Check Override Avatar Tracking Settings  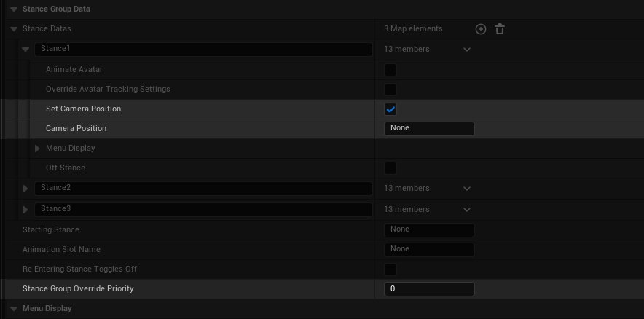click(390, 90)
